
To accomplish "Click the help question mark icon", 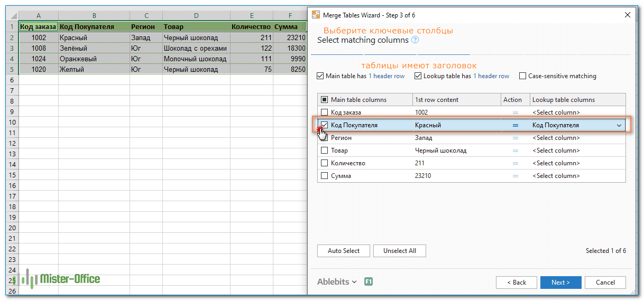I will click(415, 40).
